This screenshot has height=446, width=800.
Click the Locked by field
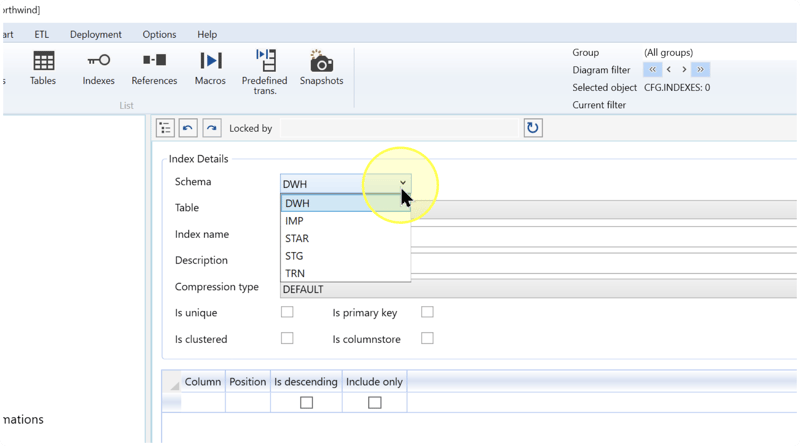(x=399, y=128)
